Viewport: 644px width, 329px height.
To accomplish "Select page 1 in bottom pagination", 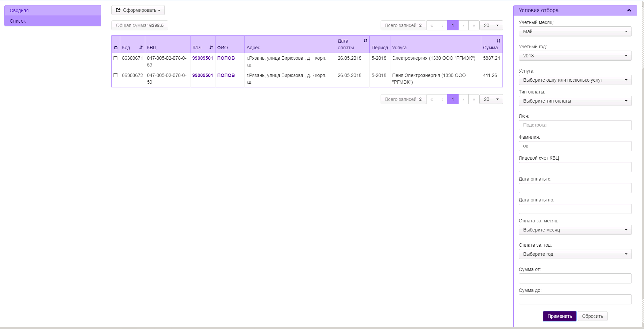I will tap(453, 99).
